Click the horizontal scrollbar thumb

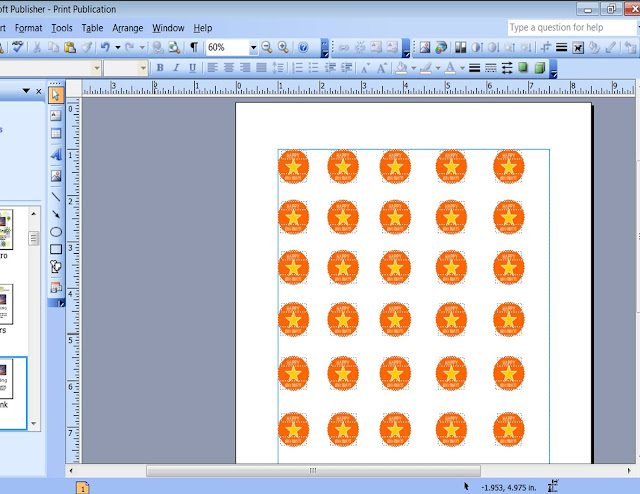pyautogui.click(x=313, y=471)
